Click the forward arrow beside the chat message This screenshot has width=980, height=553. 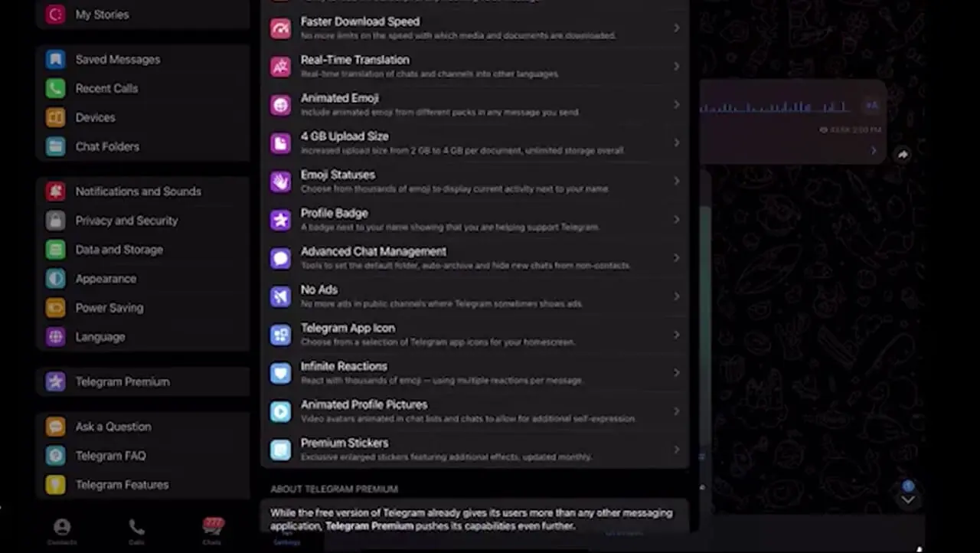click(x=903, y=155)
